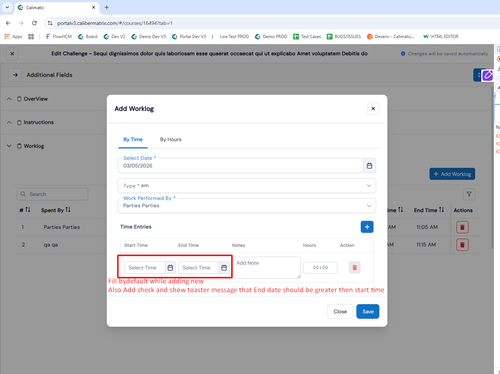Delete the qa qa worklog row
The width and height of the screenshot is (500, 374).
462,245
